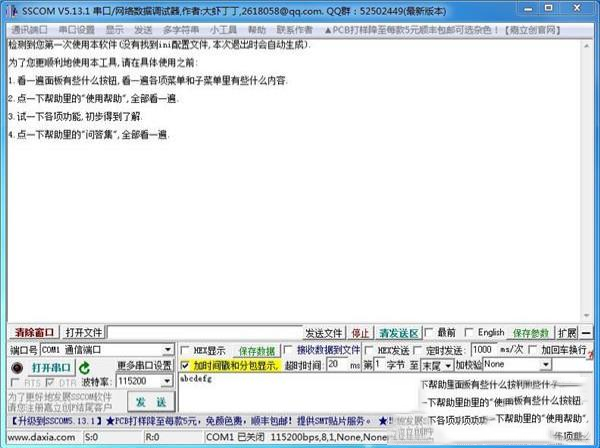Image resolution: width=600 pixels, height=448 pixels.
Task: Click the SSCOM app icon in title bar
Action: [x=10, y=9]
